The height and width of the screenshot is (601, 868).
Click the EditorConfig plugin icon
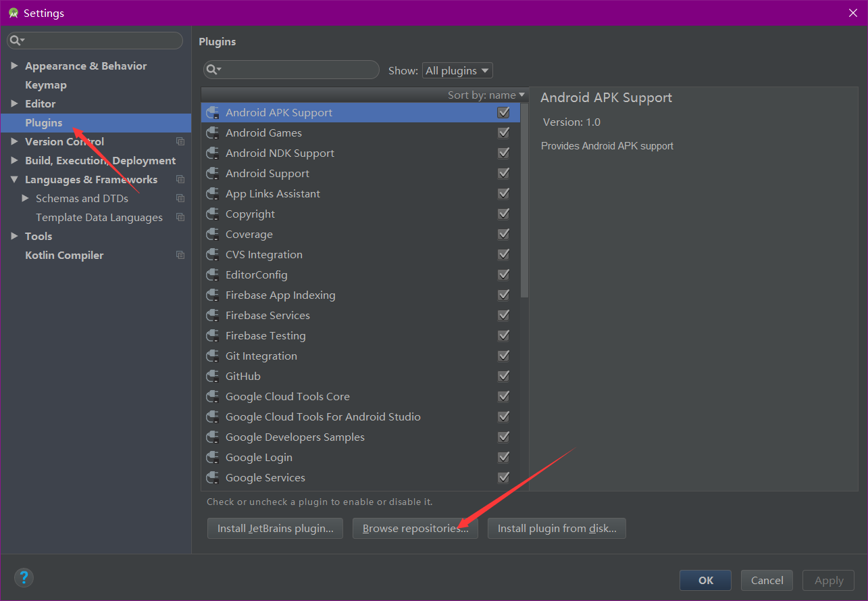[213, 275]
